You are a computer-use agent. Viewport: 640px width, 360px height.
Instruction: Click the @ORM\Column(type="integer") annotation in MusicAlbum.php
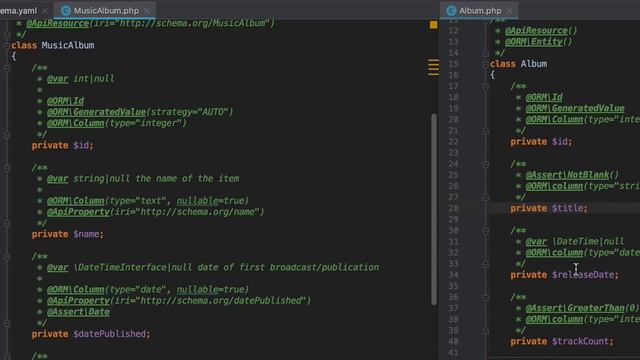(x=117, y=123)
